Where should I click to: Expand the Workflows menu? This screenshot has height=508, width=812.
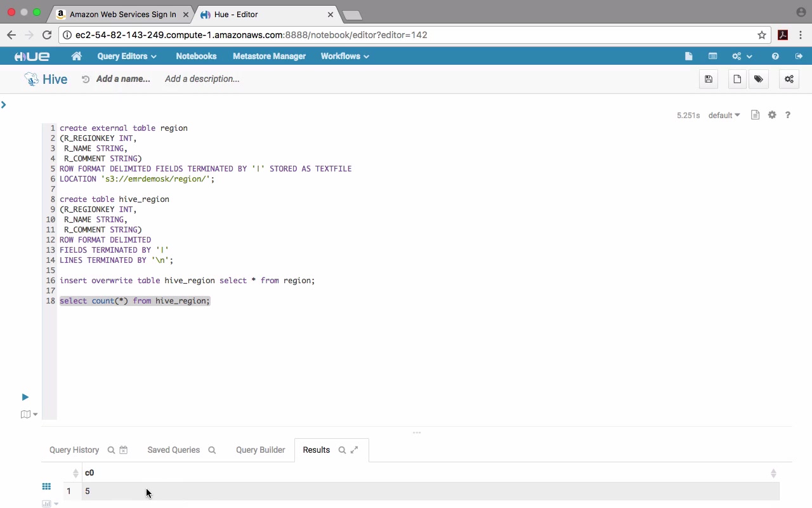coord(345,56)
